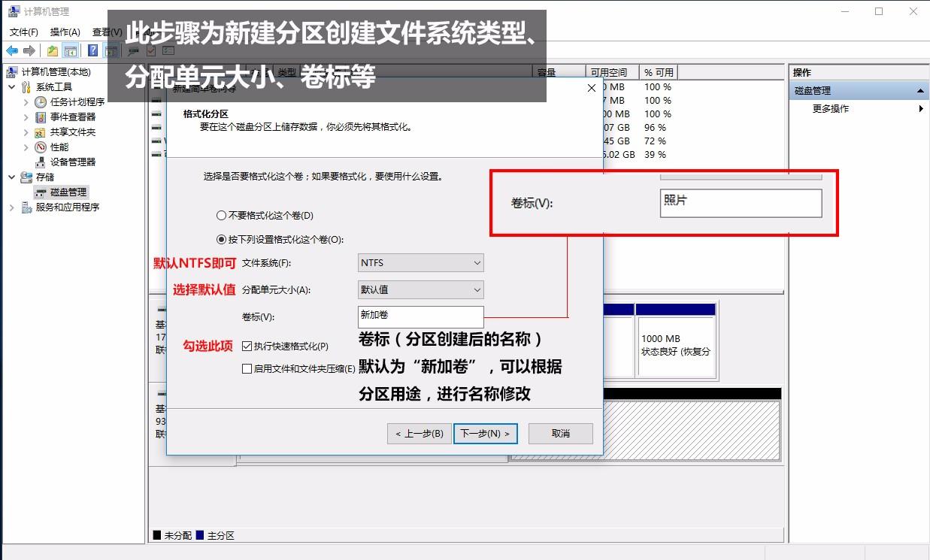Select 不要格式化这个卷 radio button
930x560 pixels.
pos(221,216)
